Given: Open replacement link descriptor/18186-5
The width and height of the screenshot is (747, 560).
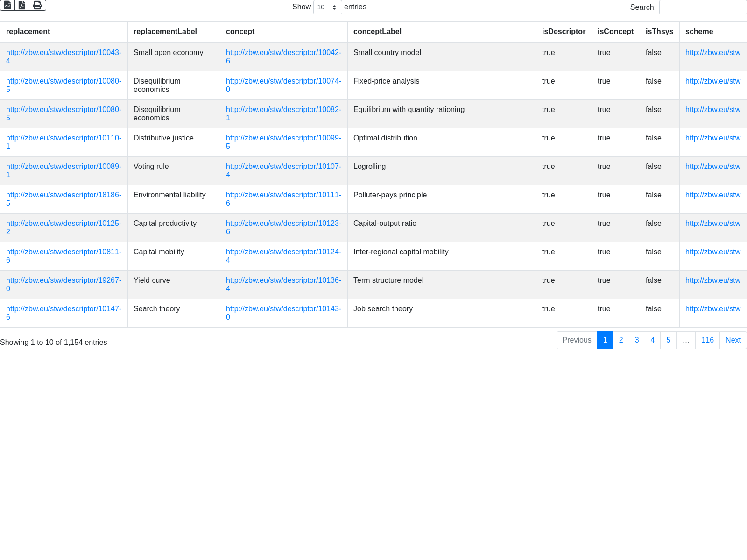Looking at the screenshot, I should [63, 195].
